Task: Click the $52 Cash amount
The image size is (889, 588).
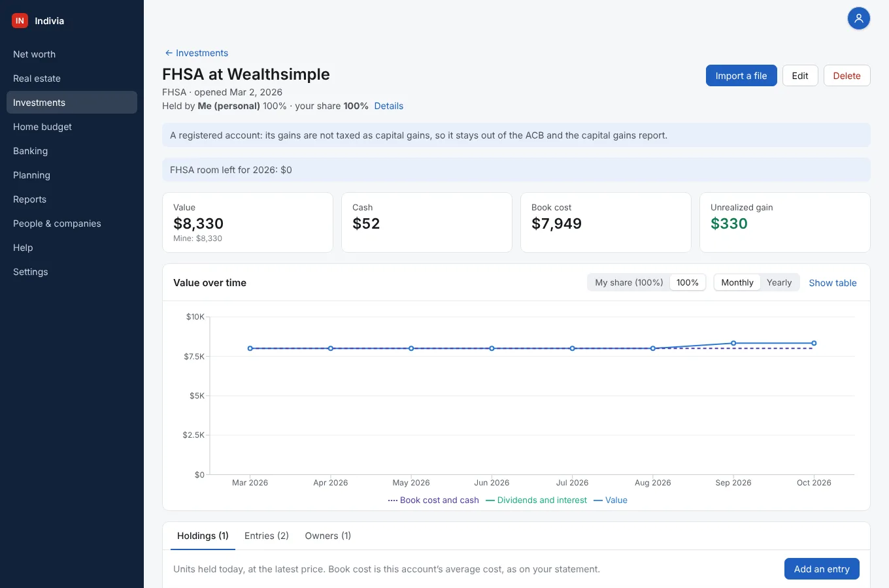Action: pyautogui.click(x=366, y=223)
